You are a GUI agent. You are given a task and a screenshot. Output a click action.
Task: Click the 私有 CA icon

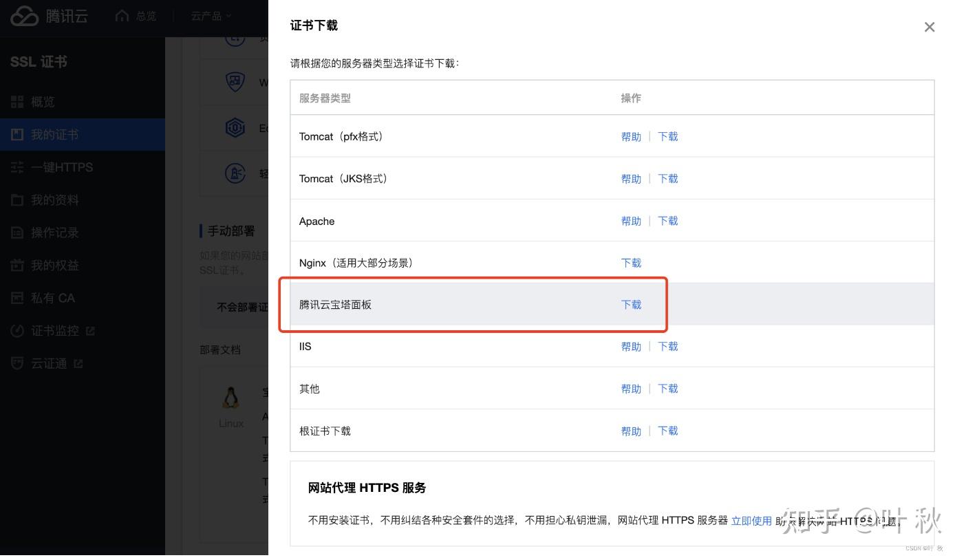[x=17, y=298]
